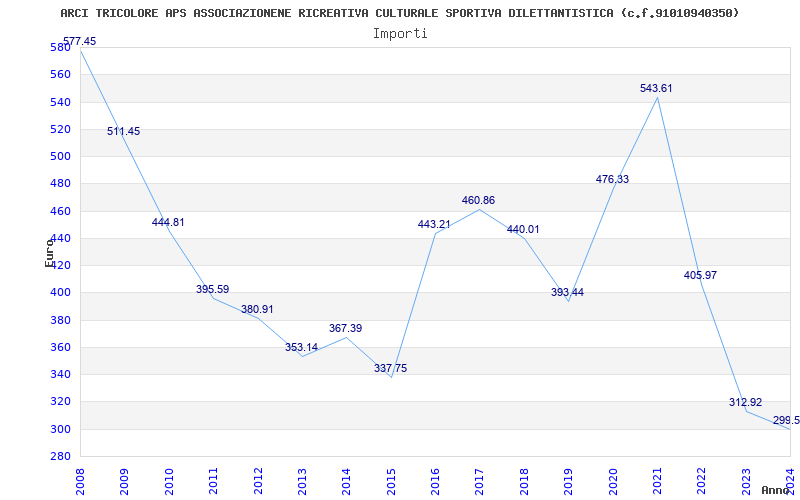Viewport: 800px width, 500px height.
Task: Select the 543.61 peak label
Action: point(656,88)
